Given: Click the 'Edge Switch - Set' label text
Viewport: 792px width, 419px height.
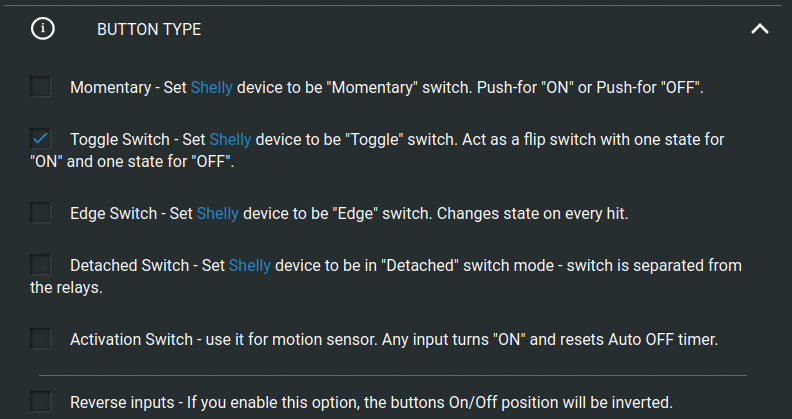Looking at the screenshot, I should point(131,214).
